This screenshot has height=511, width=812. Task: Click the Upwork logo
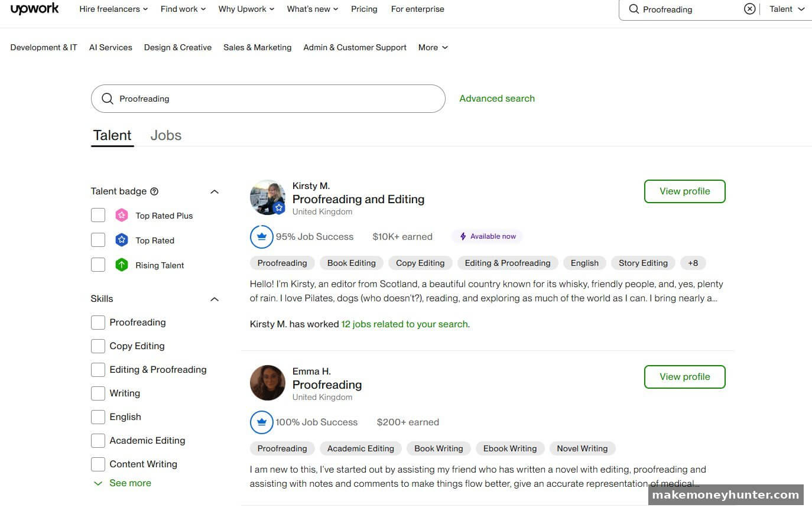tap(35, 9)
